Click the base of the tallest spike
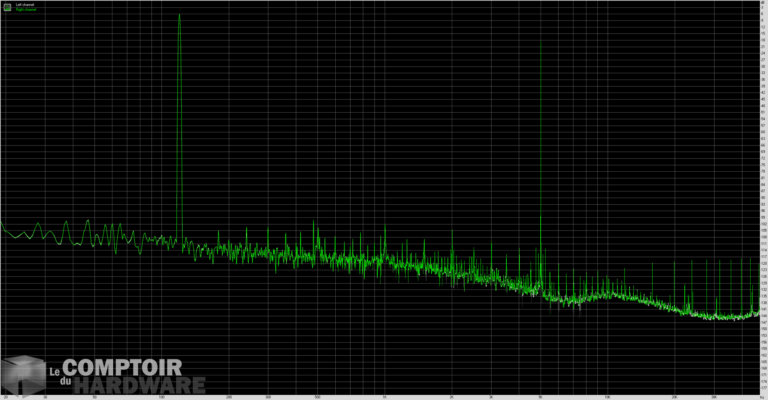The height and width of the screenshot is (400, 768). (180, 238)
